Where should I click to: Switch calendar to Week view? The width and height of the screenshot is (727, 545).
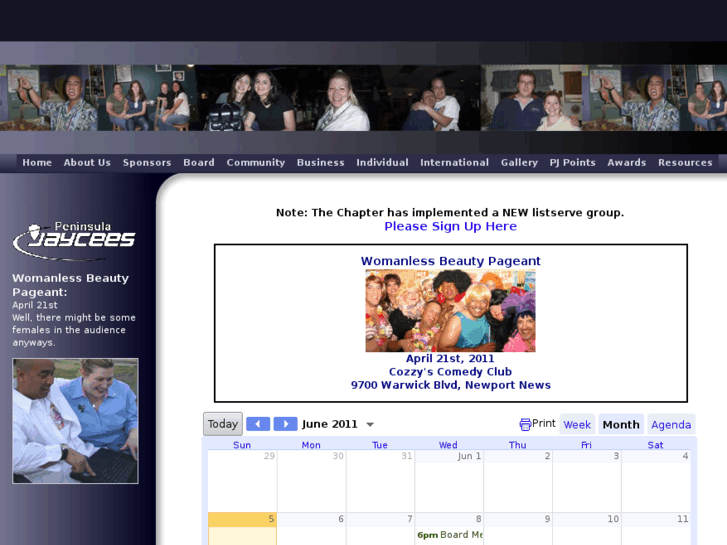[x=577, y=424]
